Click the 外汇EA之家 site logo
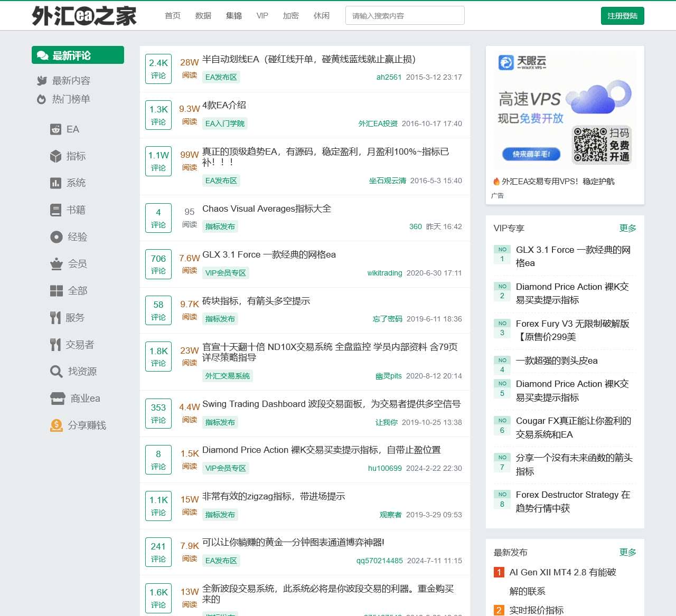Image resolution: width=676 pixels, height=616 pixels. [x=84, y=16]
